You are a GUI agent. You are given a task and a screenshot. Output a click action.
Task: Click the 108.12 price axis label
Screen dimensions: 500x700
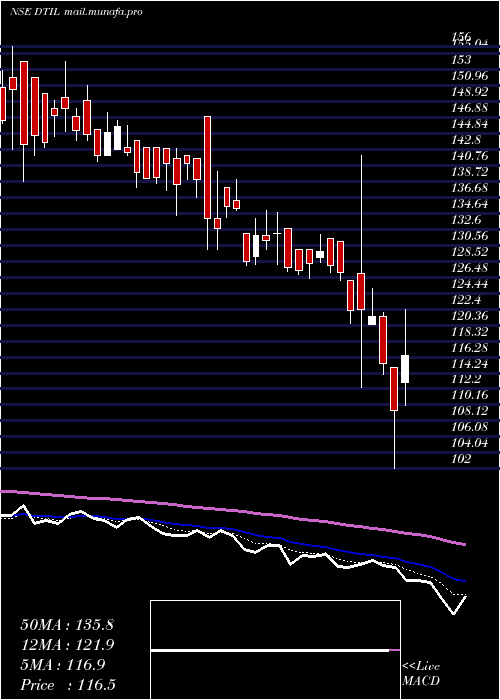[x=469, y=411]
